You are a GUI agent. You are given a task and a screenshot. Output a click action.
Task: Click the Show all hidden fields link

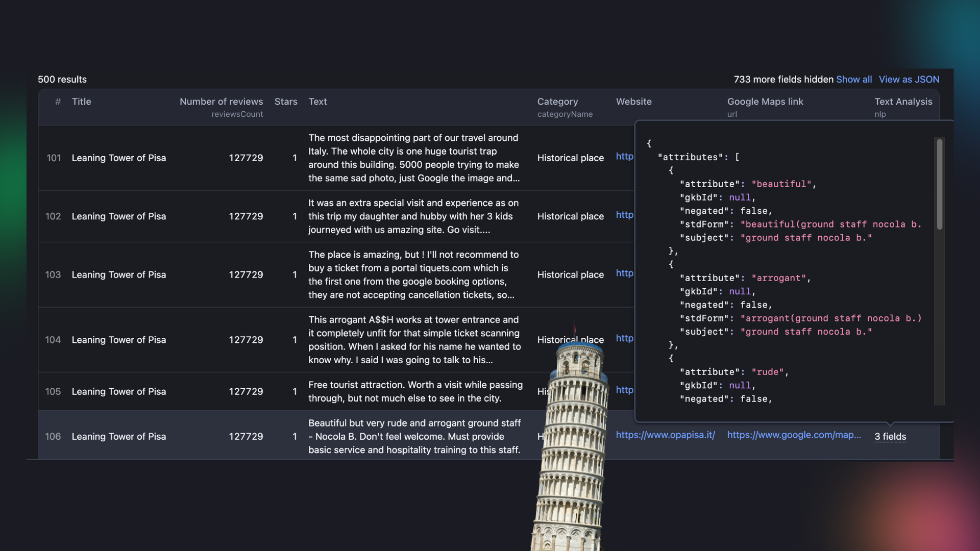853,79
